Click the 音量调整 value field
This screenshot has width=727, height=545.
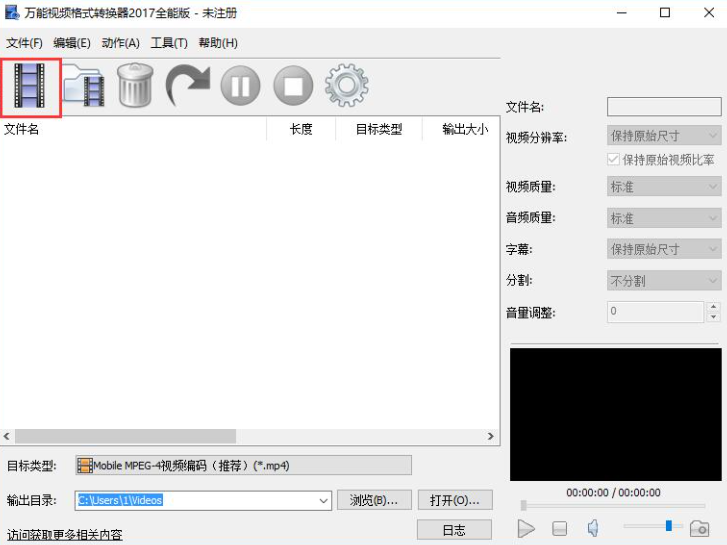click(x=656, y=312)
